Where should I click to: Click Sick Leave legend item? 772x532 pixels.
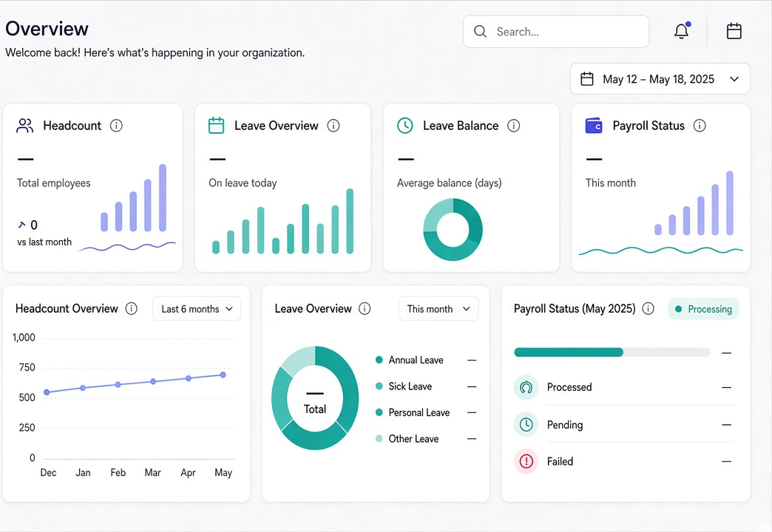(426, 386)
